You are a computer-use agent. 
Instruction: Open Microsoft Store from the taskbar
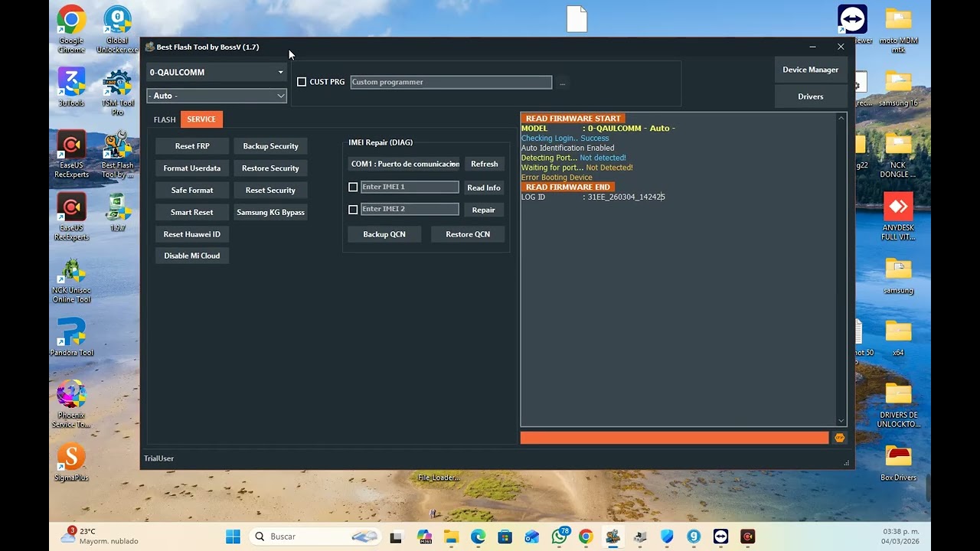pos(505,536)
